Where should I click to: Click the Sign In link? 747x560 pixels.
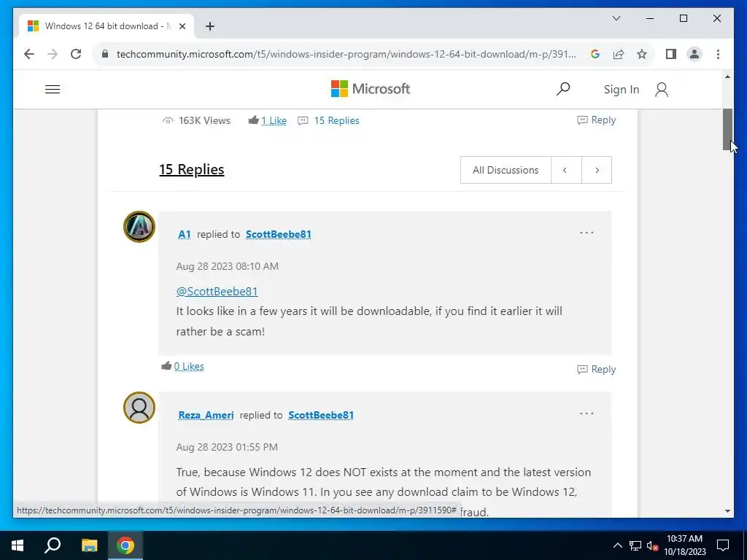coord(622,90)
